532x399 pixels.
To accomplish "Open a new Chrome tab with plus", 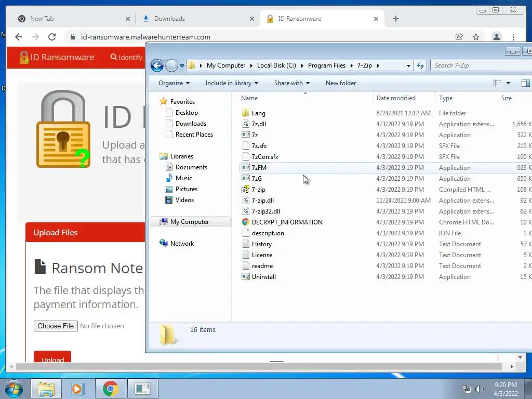I will [x=395, y=19].
